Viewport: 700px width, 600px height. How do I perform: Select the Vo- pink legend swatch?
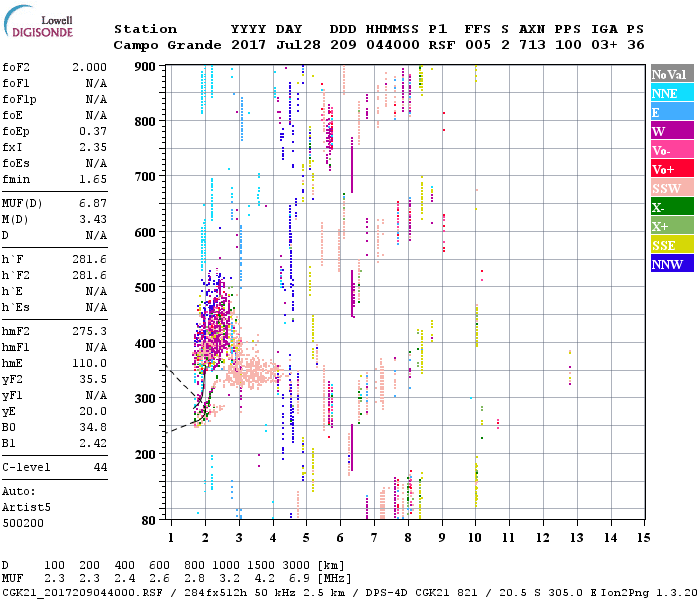[x=672, y=150]
